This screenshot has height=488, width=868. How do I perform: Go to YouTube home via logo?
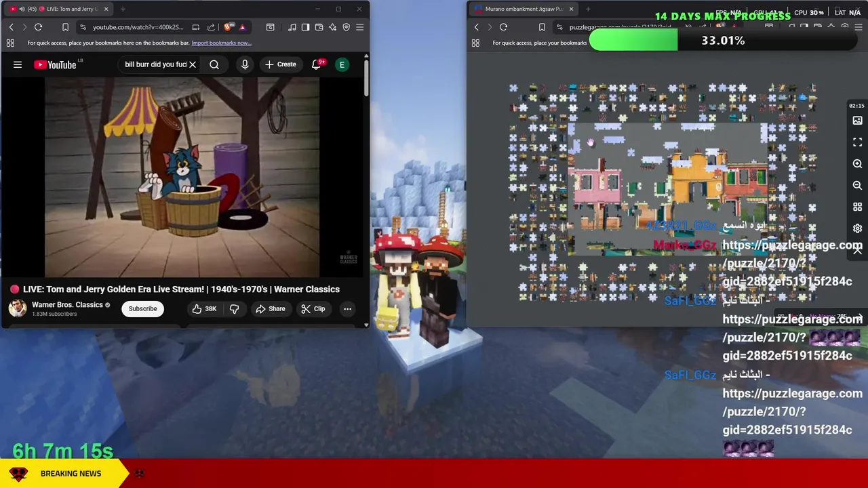pyautogui.click(x=56, y=64)
